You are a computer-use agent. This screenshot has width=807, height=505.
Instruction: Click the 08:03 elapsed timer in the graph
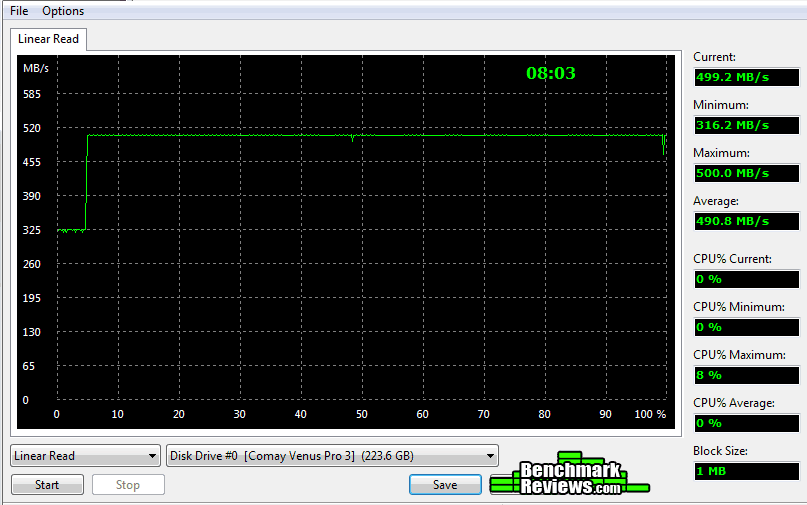point(551,73)
